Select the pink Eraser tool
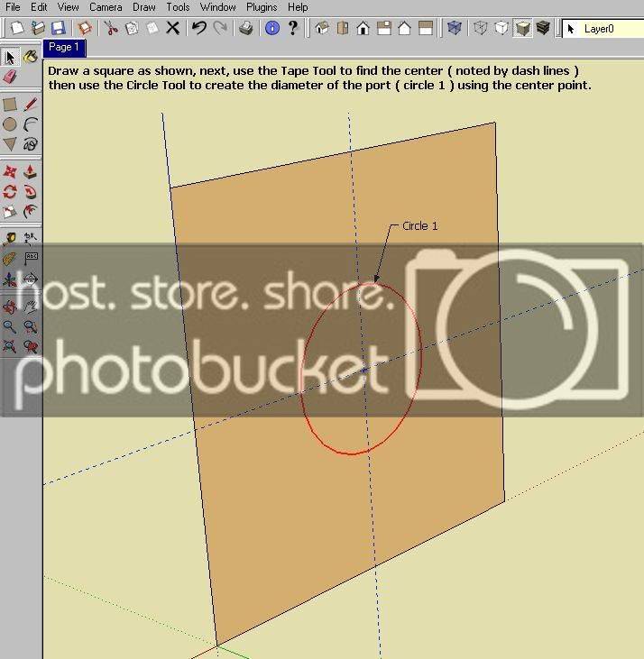The height and width of the screenshot is (659, 644). click(10, 78)
